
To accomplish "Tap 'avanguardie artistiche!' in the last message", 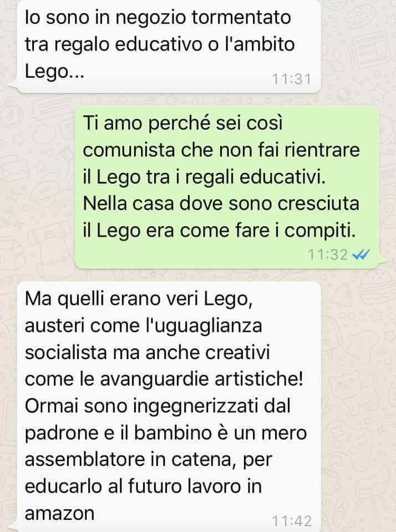I will pos(201,379).
